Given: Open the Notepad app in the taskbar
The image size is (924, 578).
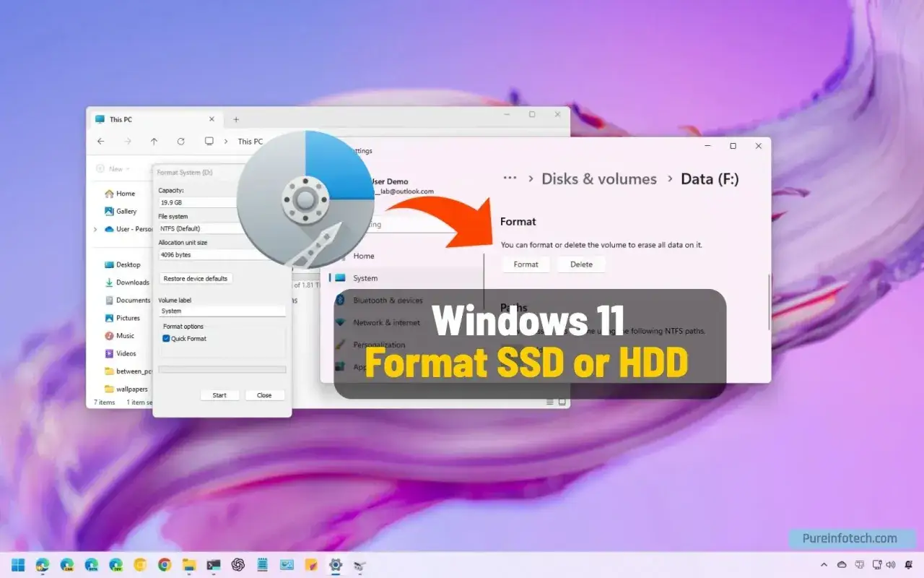Looking at the screenshot, I should (x=263, y=565).
